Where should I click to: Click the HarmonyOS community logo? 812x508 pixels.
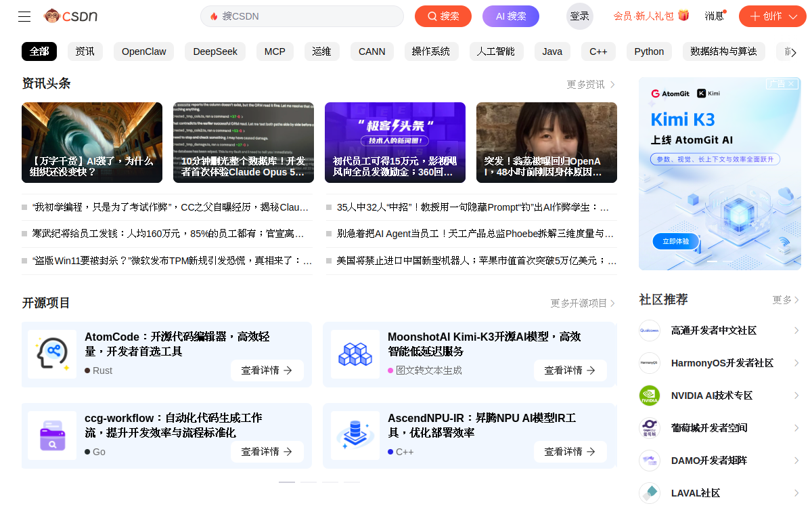pos(650,363)
